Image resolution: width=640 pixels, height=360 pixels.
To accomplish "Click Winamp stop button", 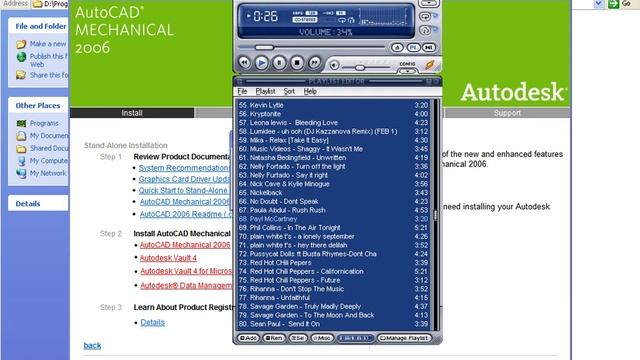I will tap(297, 63).
